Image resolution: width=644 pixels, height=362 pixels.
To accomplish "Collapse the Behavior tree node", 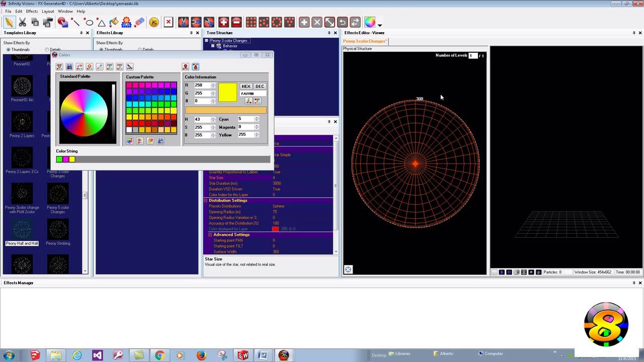I will coord(212,46).
